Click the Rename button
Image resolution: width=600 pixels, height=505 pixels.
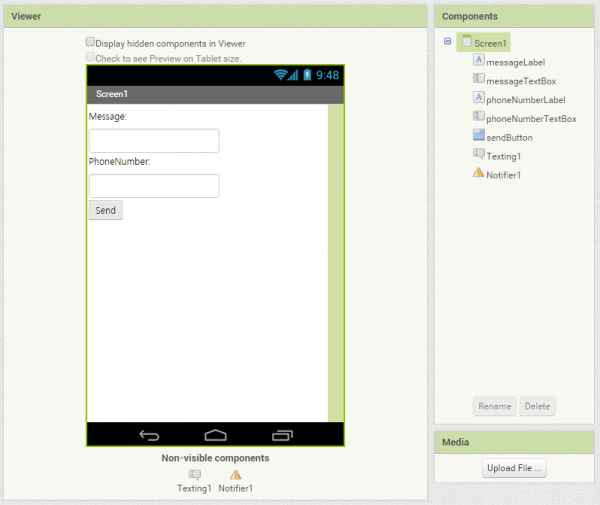495,406
